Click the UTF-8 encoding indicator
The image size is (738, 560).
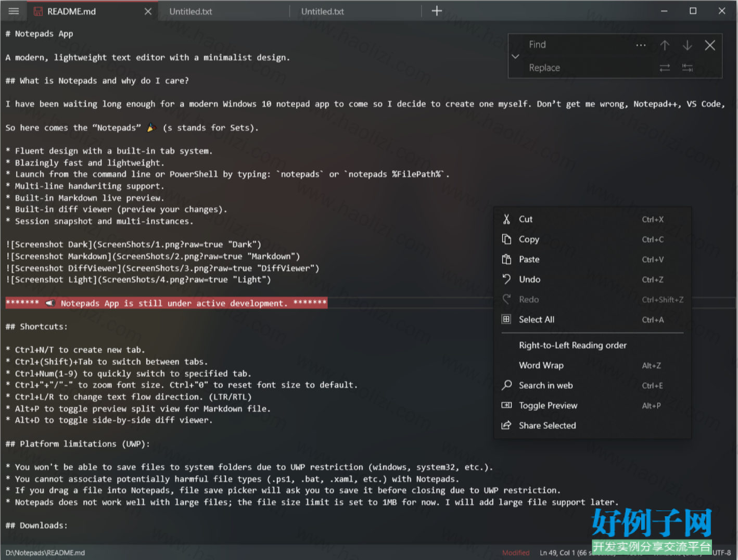(722, 553)
